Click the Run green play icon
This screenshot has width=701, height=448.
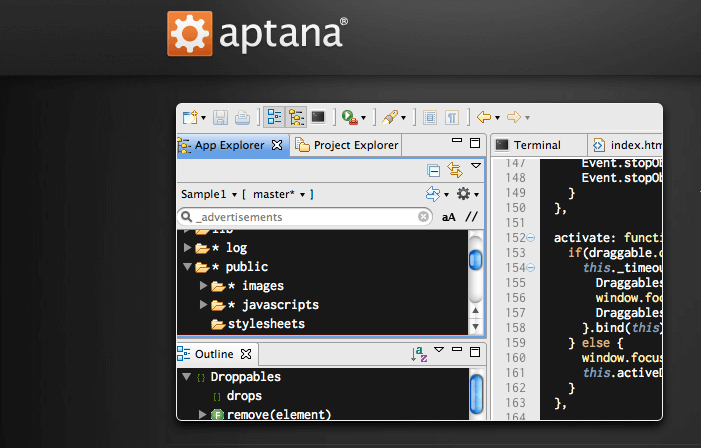pyautogui.click(x=349, y=117)
